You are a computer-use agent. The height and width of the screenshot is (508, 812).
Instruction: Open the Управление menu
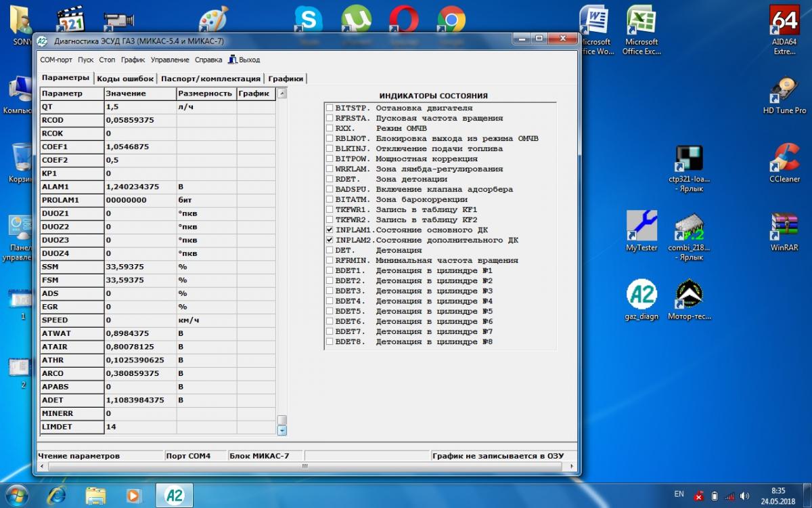(170, 60)
